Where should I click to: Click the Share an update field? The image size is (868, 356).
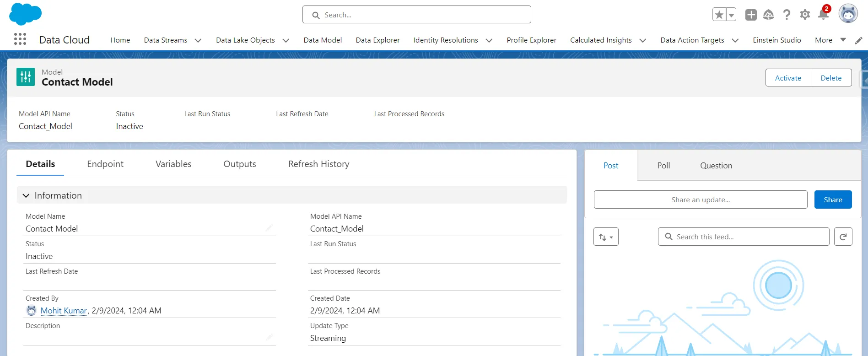tap(700, 200)
